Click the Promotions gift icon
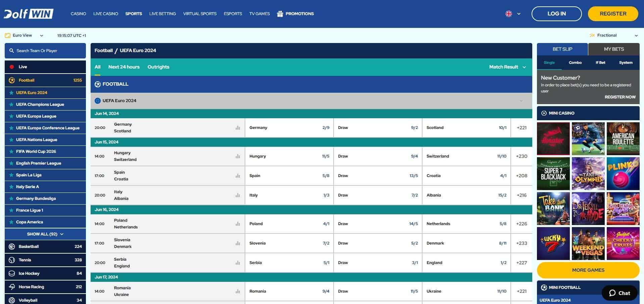The width and height of the screenshot is (644, 304). click(280, 14)
